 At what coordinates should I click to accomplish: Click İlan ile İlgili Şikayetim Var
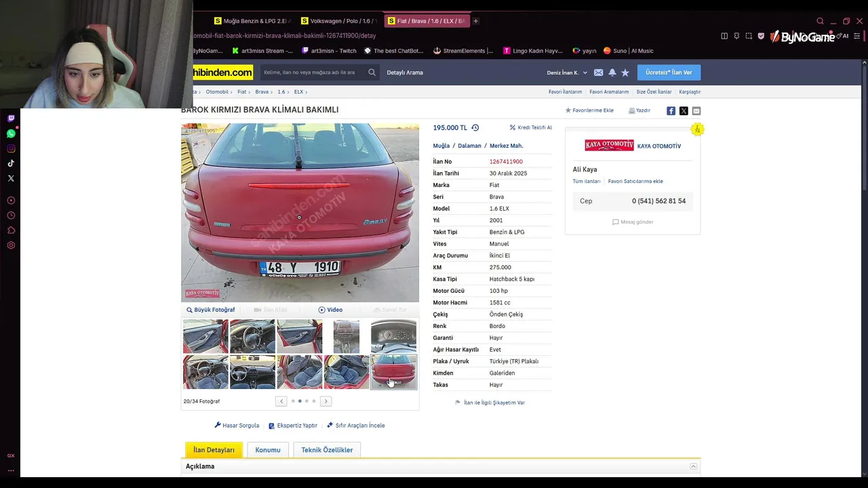pos(490,403)
